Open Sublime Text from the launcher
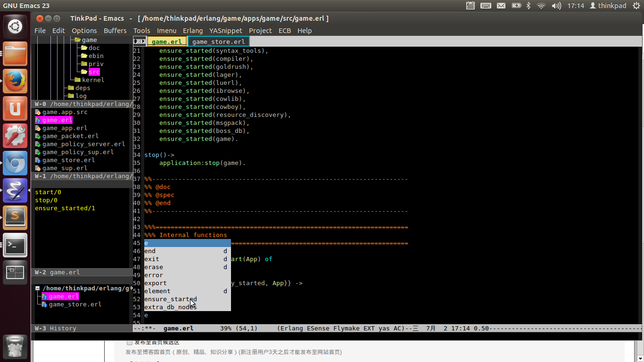 [15, 218]
